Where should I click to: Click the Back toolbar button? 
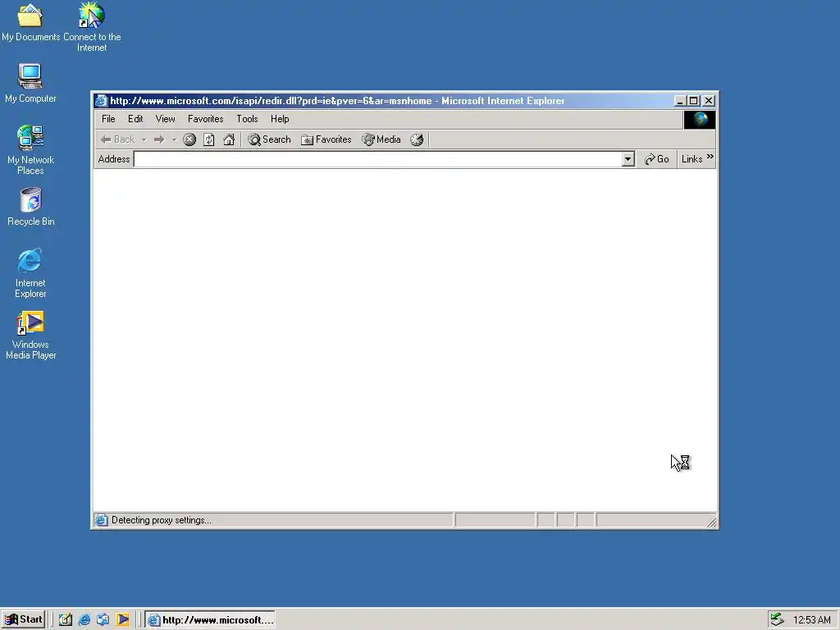pyautogui.click(x=118, y=139)
